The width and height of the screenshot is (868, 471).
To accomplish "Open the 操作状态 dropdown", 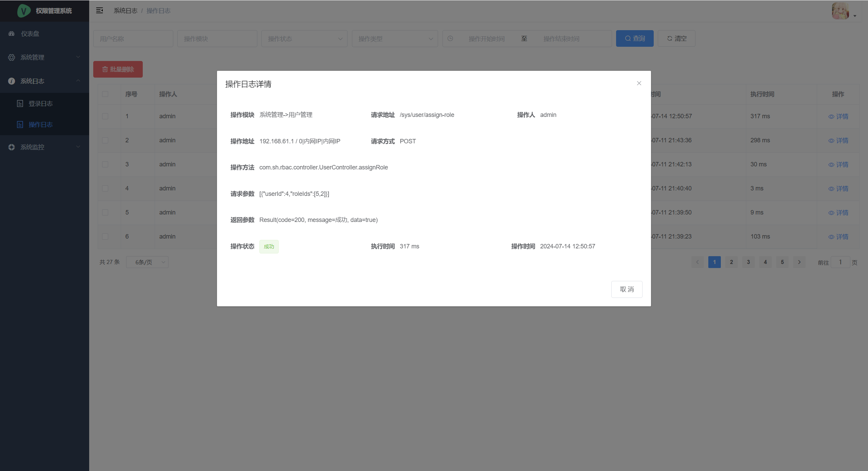I will tap(304, 39).
